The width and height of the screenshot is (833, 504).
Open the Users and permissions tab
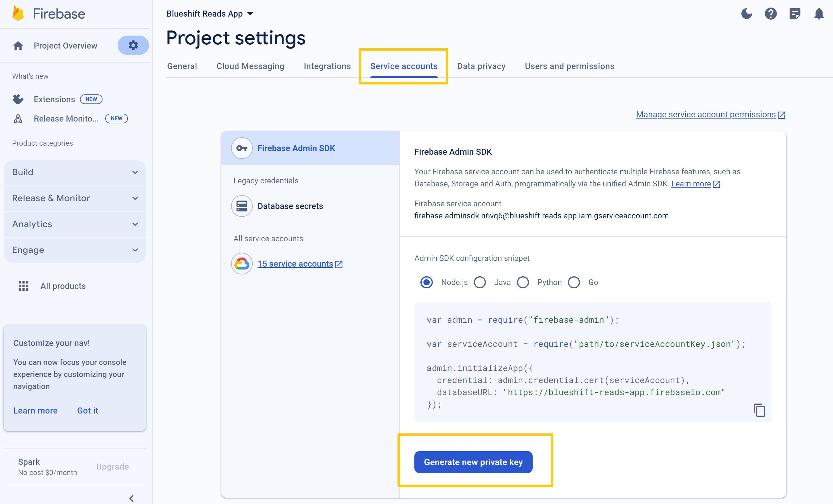[x=569, y=66]
